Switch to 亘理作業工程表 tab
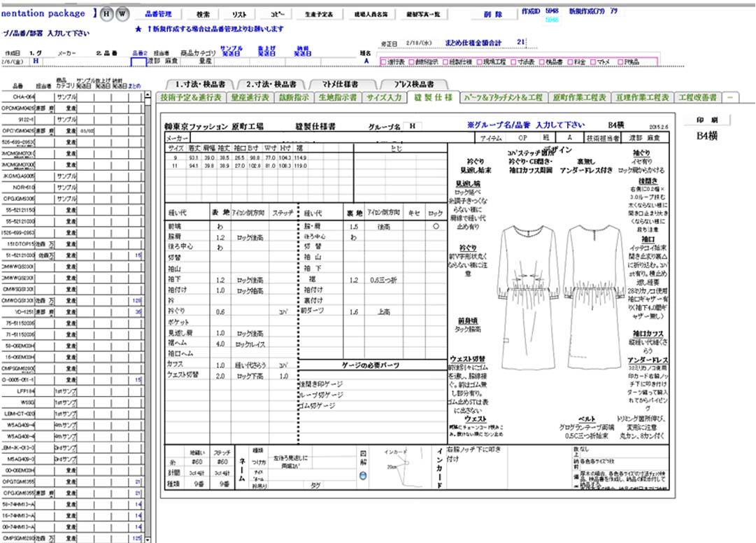Image resolution: width=756 pixels, height=543 pixels. coord(642,97)
